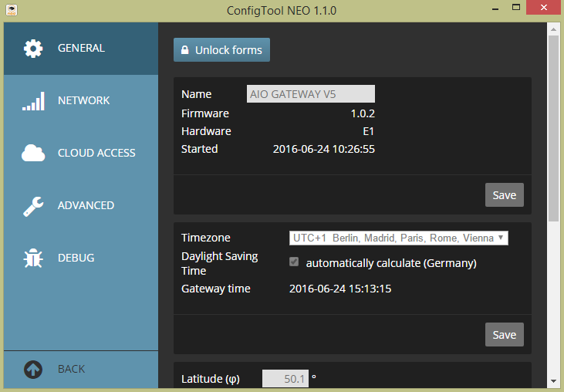Image resolution: width=564 pixels, height=392 pixels.
Task: Save the timezone settings section
Action: tap(504, 335)
